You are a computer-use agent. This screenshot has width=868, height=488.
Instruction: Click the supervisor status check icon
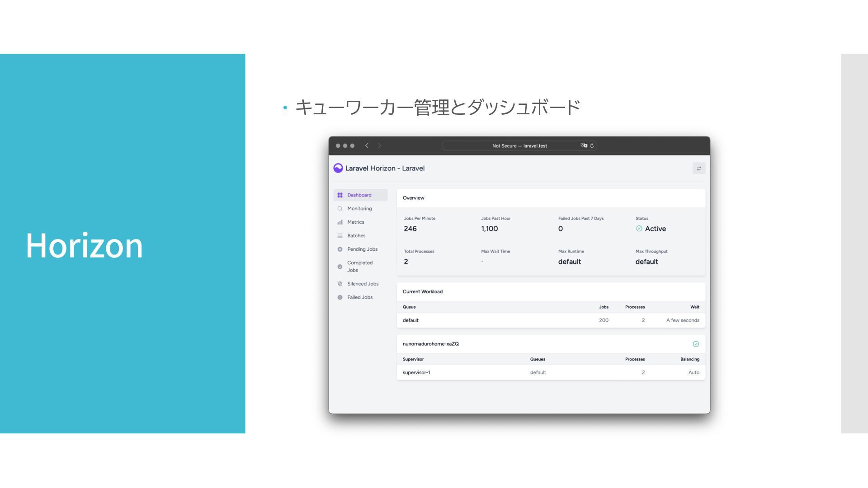pos(696,344)
